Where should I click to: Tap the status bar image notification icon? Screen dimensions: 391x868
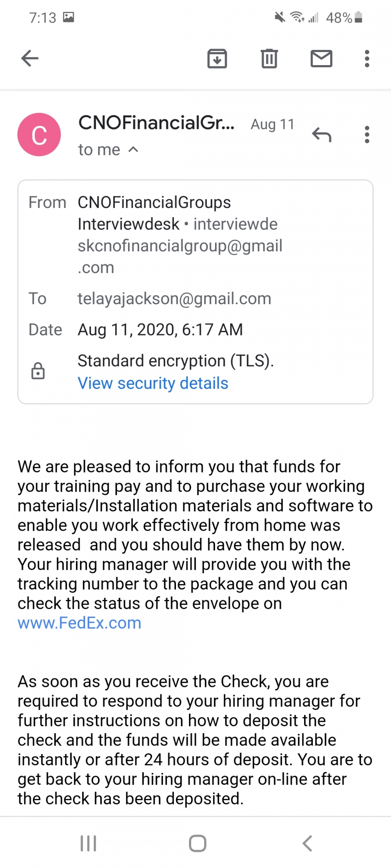(69, 17)
